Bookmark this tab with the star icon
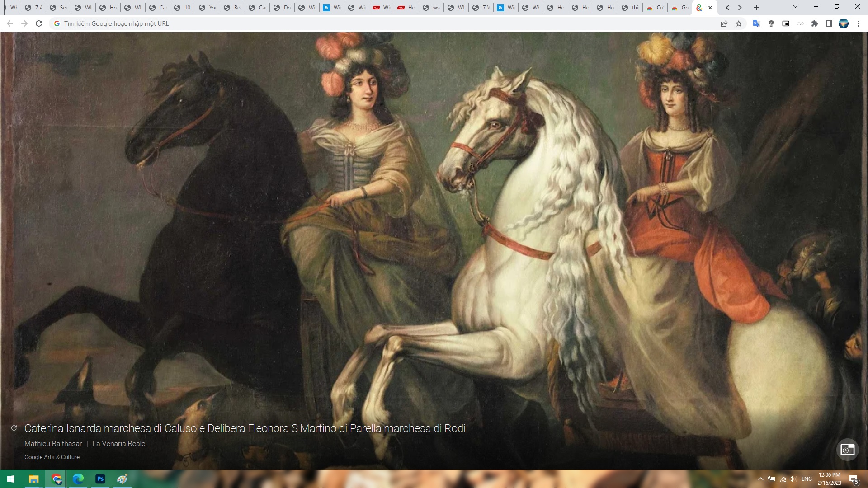This screenshot has height=488, width=868. coord(739,23)
